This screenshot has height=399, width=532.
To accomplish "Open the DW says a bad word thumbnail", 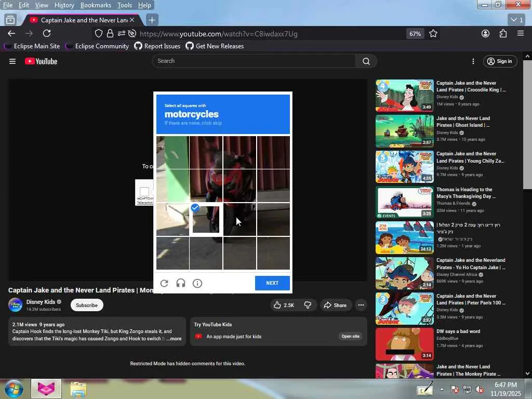I will tap(404, 344).
